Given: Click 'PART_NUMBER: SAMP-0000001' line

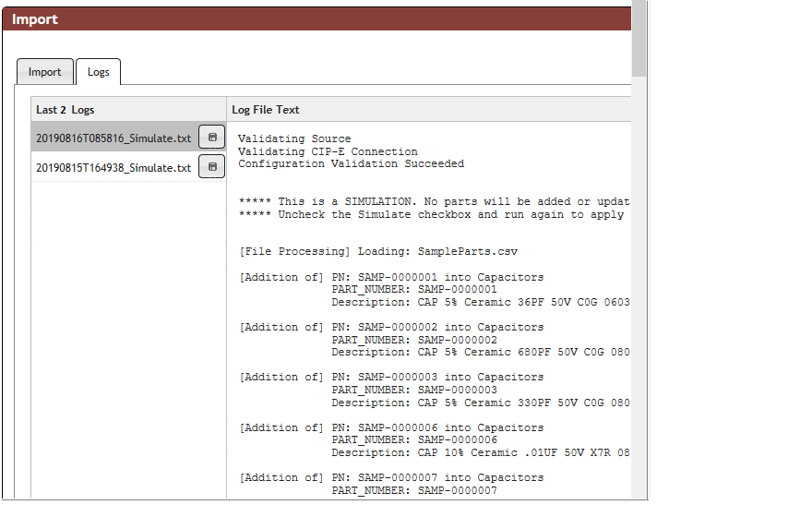Looking at the screenshot, I should 414,289.
